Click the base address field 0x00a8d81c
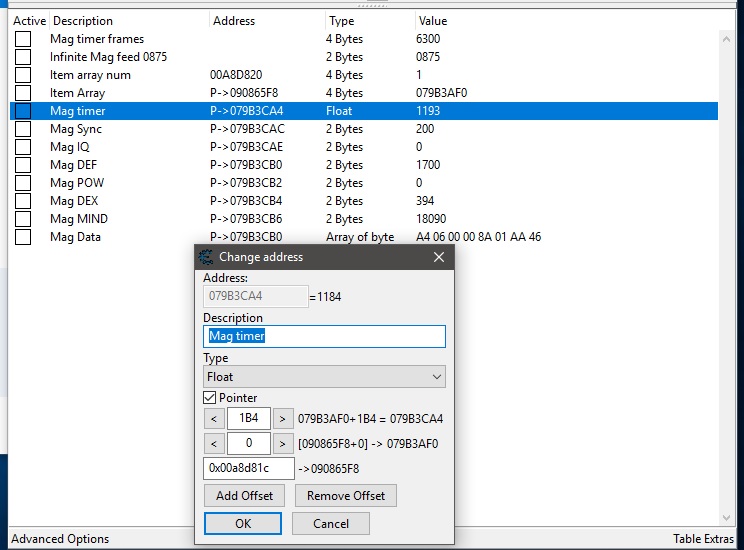The height and width of the screenshot is (550, 744). pos(248,468)
